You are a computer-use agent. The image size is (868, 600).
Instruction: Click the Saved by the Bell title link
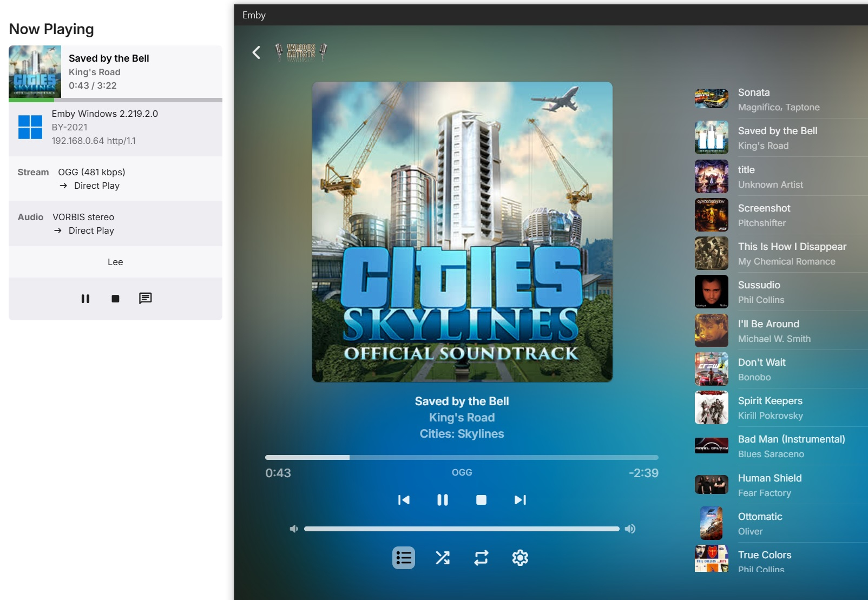108,58
